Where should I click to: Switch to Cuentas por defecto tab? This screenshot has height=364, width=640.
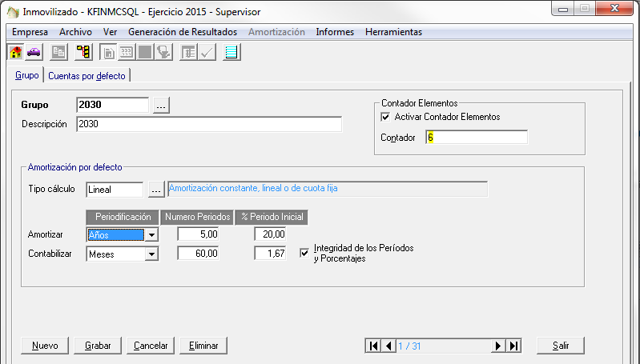[87, 76]
